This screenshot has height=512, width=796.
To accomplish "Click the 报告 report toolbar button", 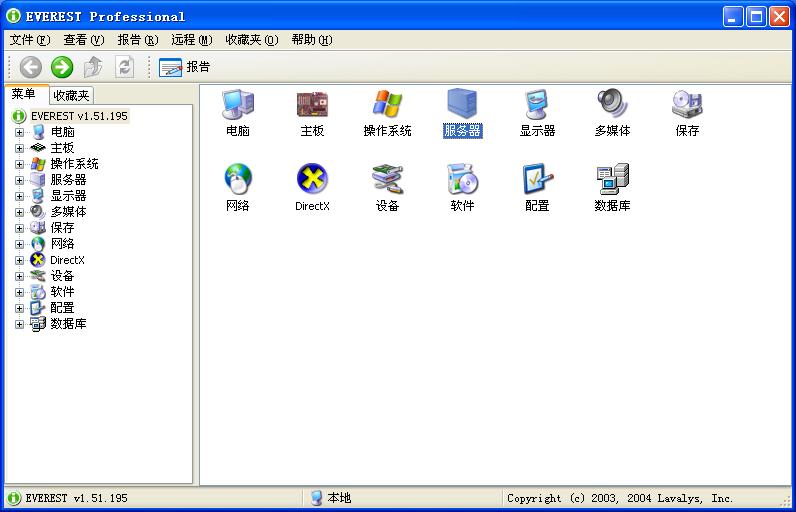I will [x=184, y=67].
